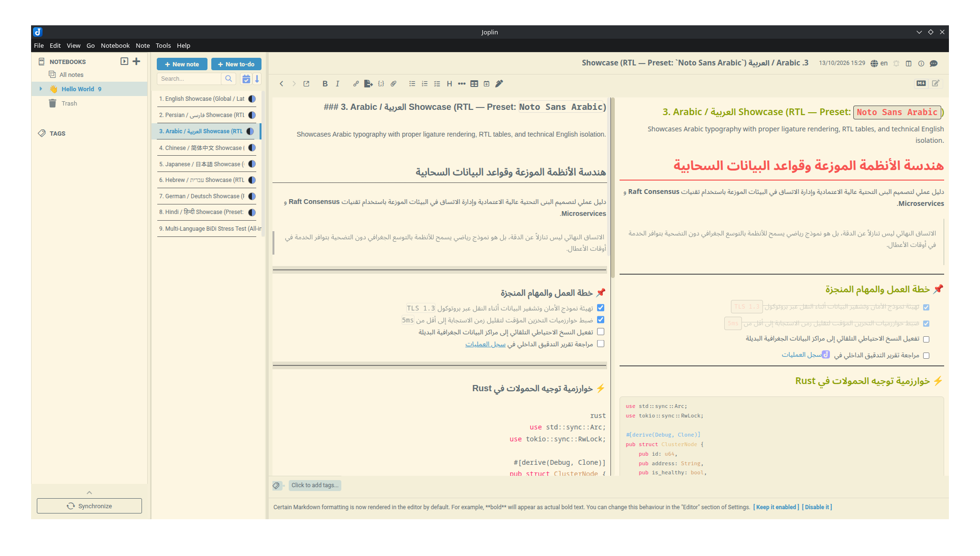This screenshot has width=980, height=556.
Task: Add a new notebook plus icon
Action: coord(137,62)
